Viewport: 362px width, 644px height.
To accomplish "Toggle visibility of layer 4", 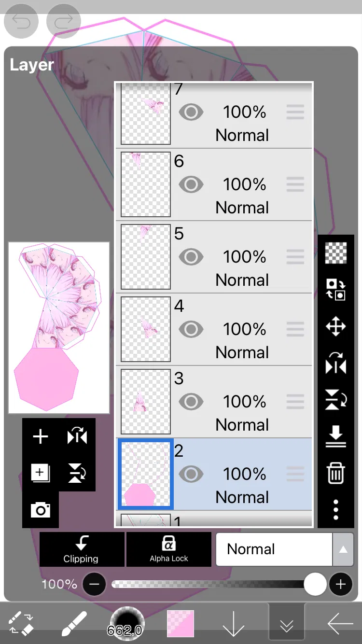I will pyautogui.click(x=191, y=330).
